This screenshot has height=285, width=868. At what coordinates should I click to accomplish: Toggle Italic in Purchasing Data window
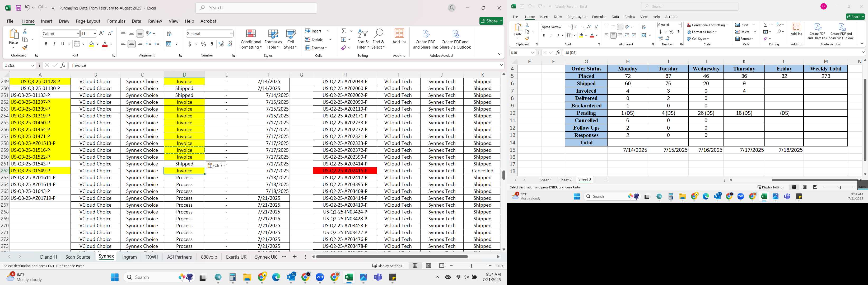pos(54,44)
